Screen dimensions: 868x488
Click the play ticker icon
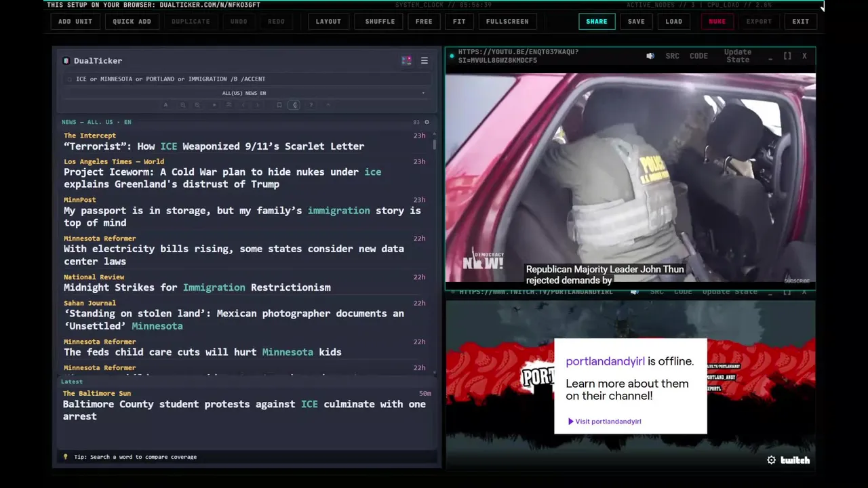click(214, 105)
